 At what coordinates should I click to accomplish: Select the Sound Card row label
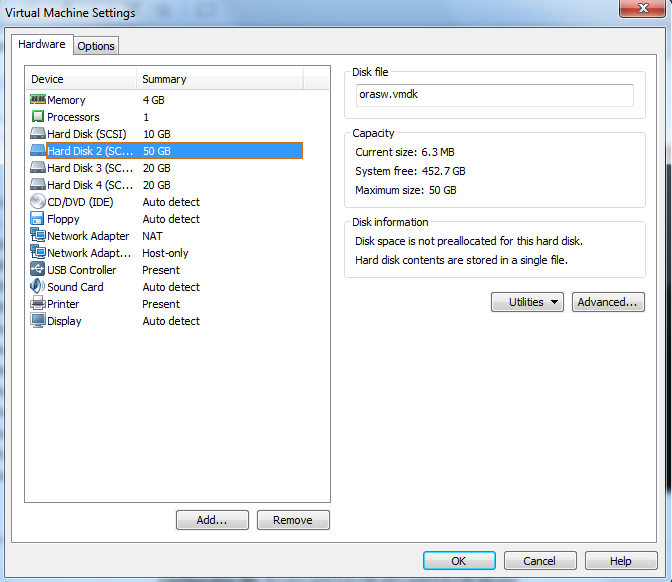coord(75,287)
